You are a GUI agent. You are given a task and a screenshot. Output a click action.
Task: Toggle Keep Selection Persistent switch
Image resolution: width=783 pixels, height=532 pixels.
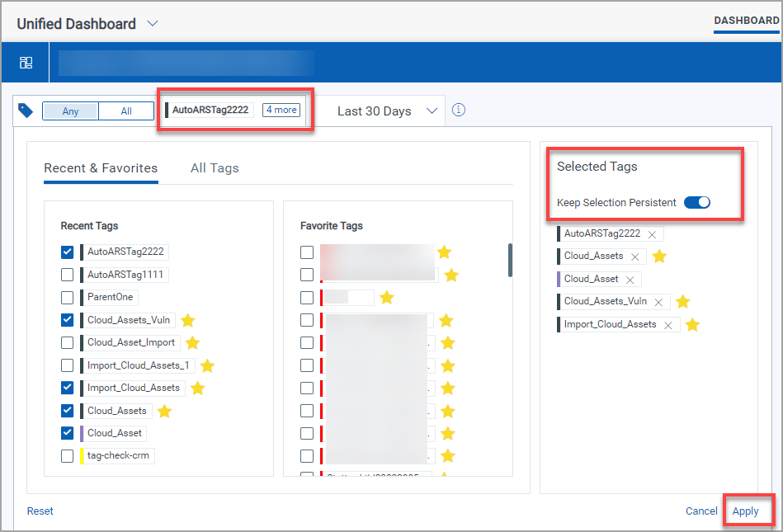point(697,203)
